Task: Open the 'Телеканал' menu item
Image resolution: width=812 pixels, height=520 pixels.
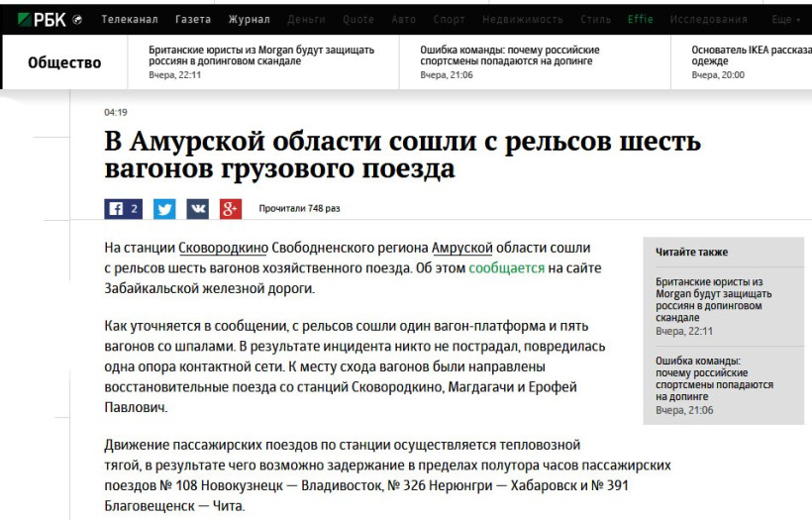Action: coord(129,20)
